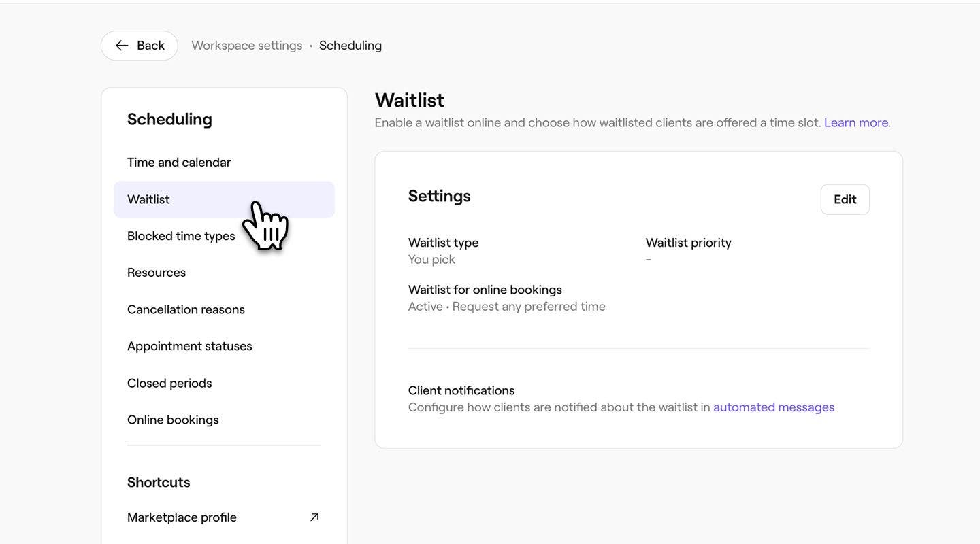Select Online bookings menu item
The width and height of the screenshot is (980, 544).
173,420
